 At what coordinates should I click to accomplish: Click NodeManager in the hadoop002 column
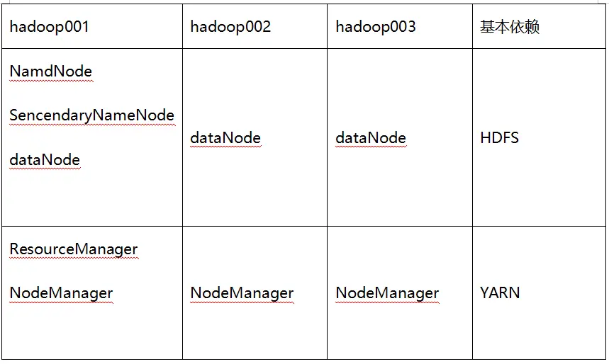(242, 293)
